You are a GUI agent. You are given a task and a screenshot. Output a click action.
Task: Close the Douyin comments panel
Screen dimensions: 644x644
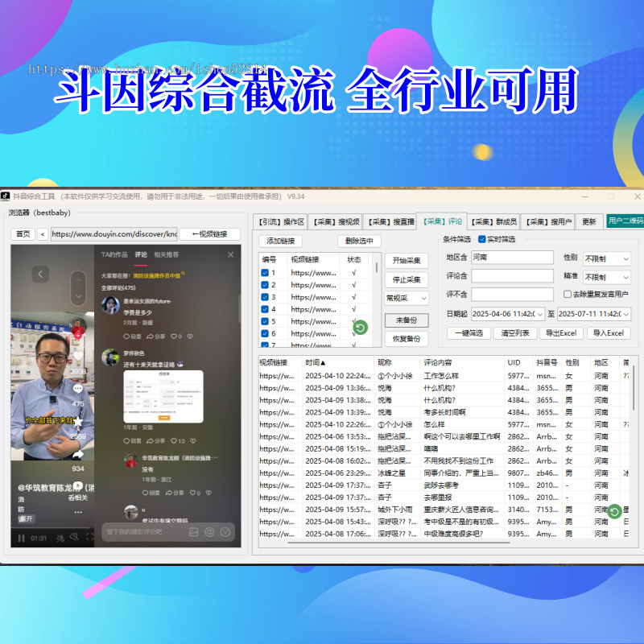click(x=231, y=254)
